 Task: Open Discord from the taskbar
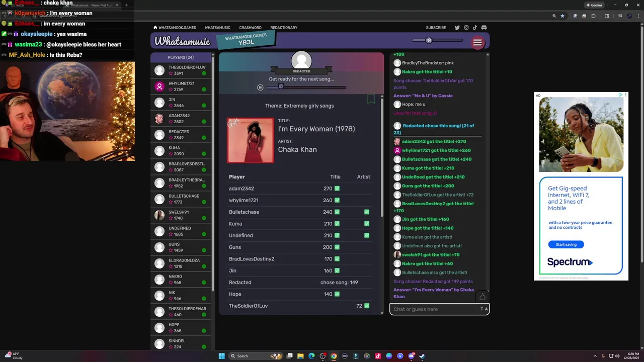pos(411,356)
